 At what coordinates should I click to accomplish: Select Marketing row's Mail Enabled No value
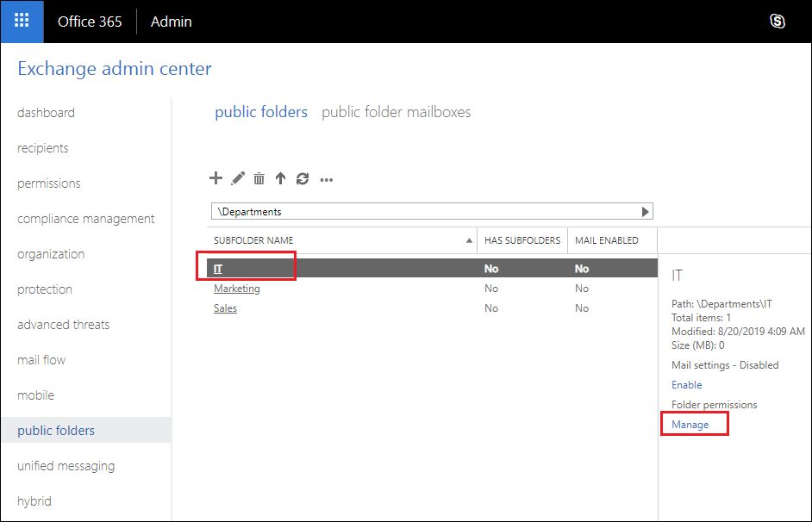click(582, 289)
